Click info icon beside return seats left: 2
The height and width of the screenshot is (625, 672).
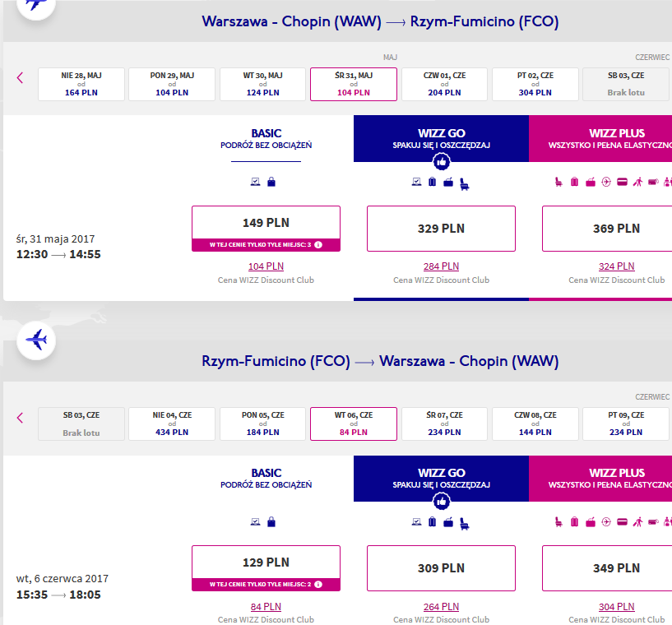point(318,585)
